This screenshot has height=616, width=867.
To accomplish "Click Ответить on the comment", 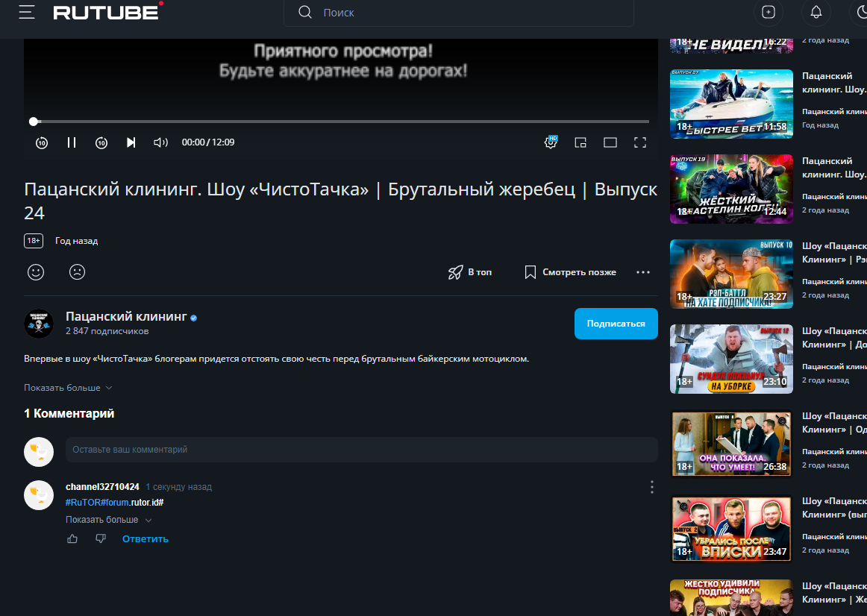I will [x=145, y=538].
